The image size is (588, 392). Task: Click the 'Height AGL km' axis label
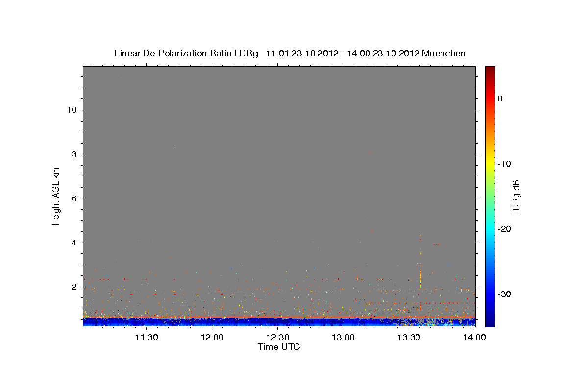coord(56,196)
